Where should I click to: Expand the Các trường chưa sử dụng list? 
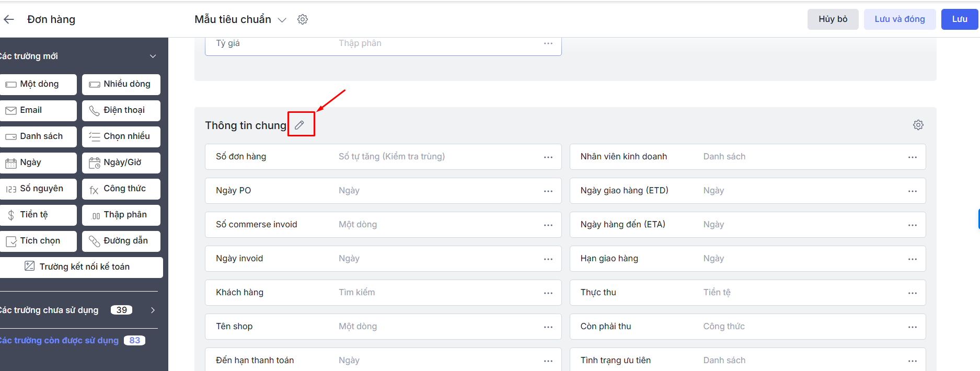[x=153, y=310]
